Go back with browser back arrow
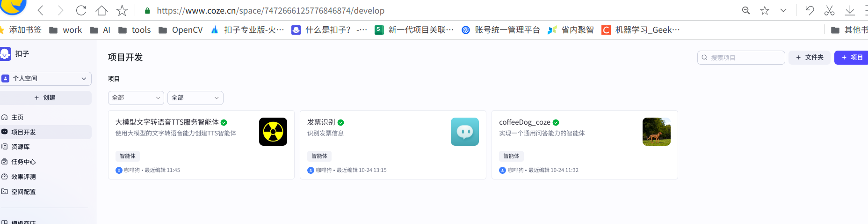 pos(41,10)
